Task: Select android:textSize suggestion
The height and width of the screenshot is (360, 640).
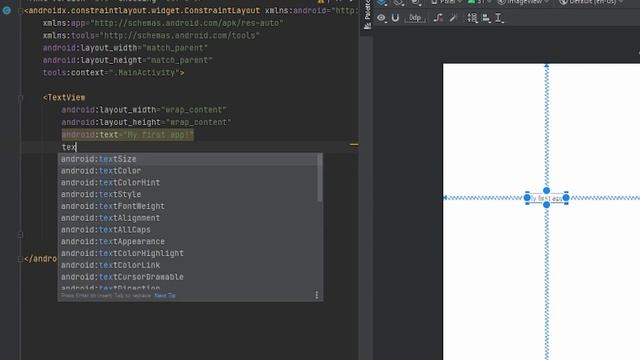Action: pyautogui.click(x=189, y=159)
